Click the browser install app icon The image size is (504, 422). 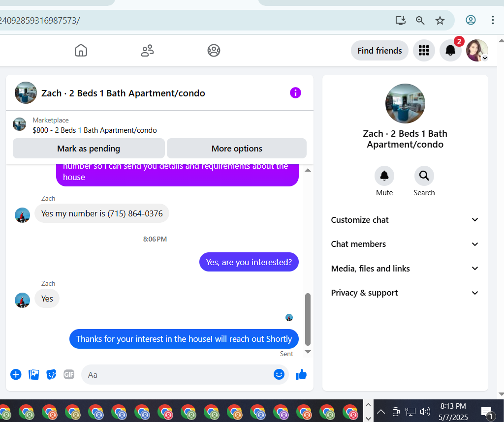coord(400,20)
